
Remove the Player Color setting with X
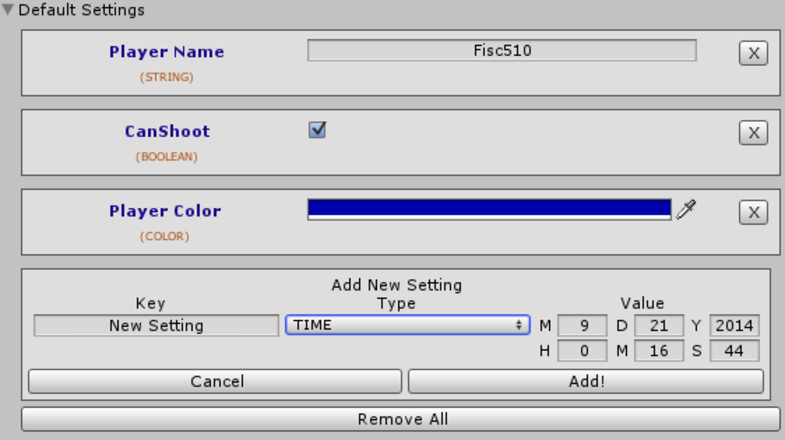[x=753, y=213]
